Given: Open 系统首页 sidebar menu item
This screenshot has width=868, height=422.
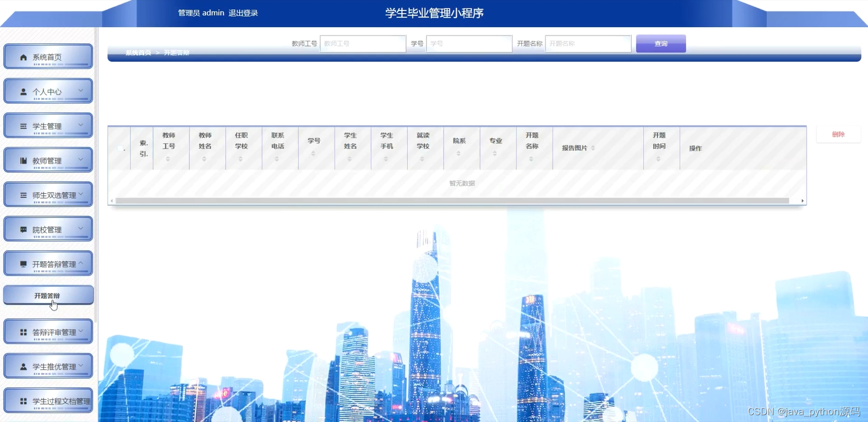Looking at the screenshot, I should coord(48,57).
